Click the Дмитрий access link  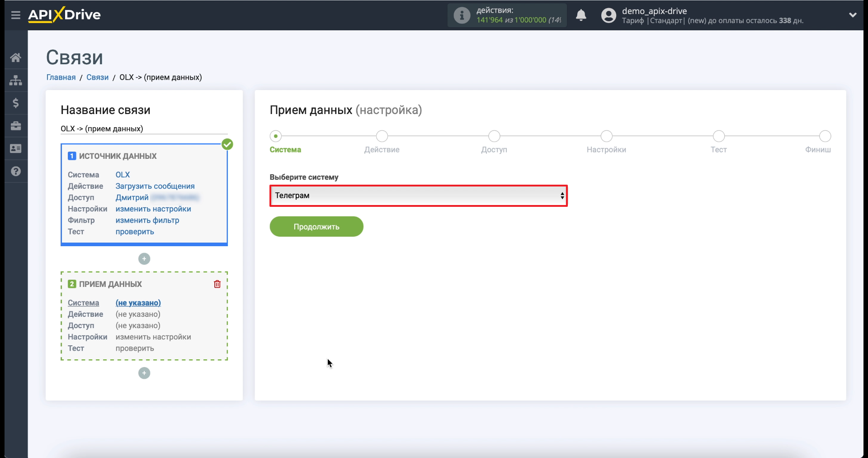(132, 197)
